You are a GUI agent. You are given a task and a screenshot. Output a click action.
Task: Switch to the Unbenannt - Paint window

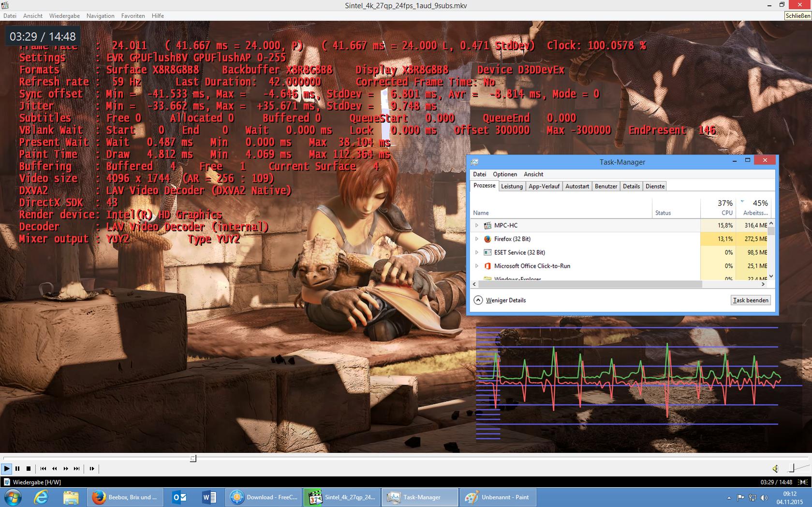[498, 497]
